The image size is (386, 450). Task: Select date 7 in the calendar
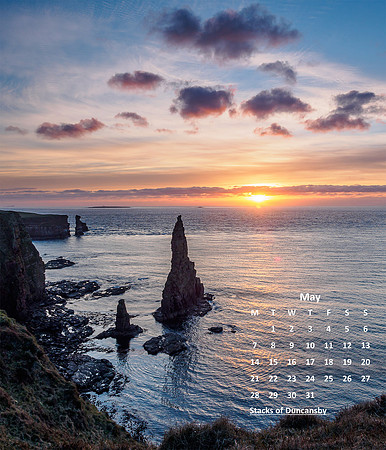[255, 345]
